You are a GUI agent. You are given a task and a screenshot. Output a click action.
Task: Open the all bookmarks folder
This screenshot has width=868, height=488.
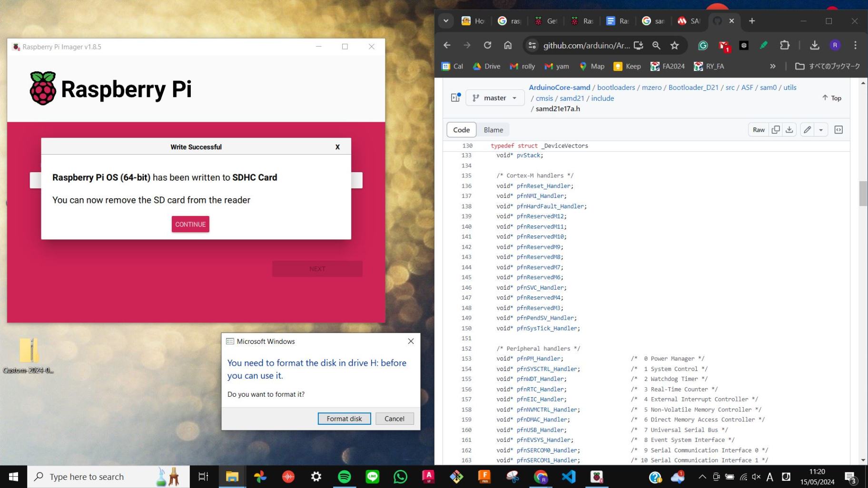click(828, 66)
